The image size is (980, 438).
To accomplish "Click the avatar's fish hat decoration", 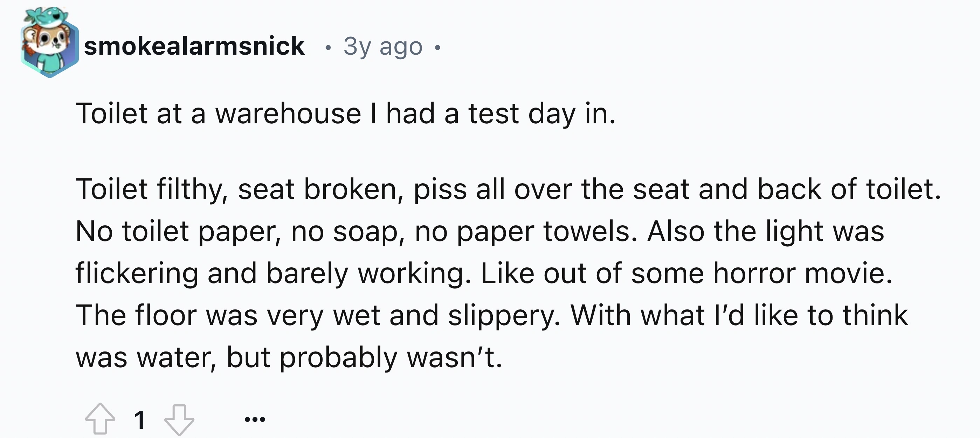I will [46, 15].
